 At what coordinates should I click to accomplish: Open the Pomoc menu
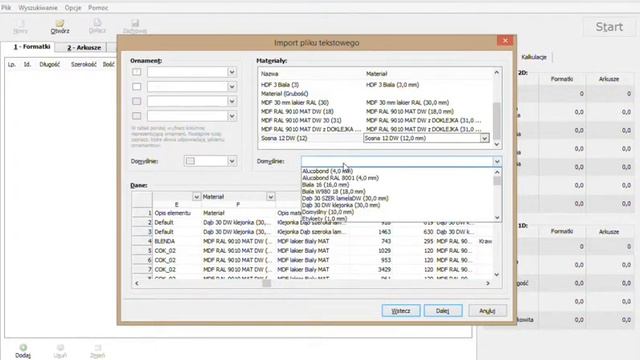tap(98, 8)
